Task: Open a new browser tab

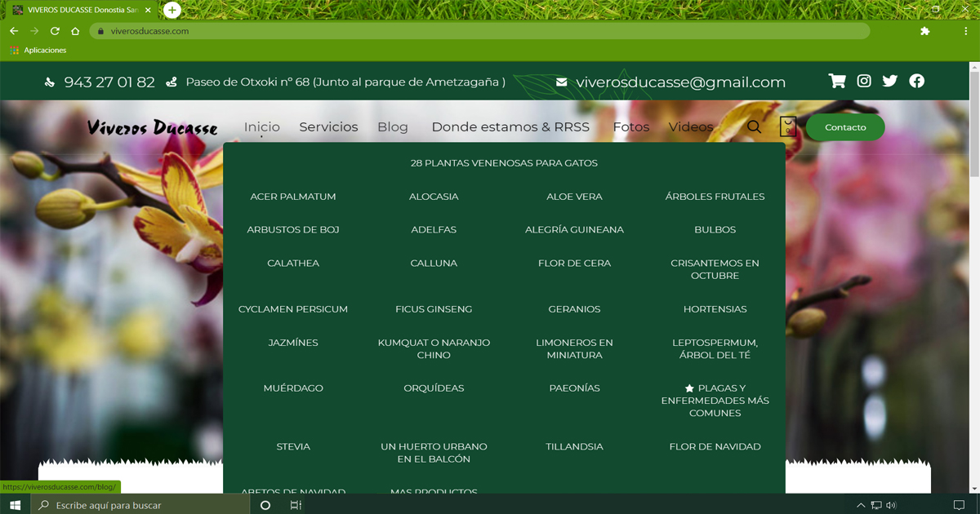Action: pos(171,10)
